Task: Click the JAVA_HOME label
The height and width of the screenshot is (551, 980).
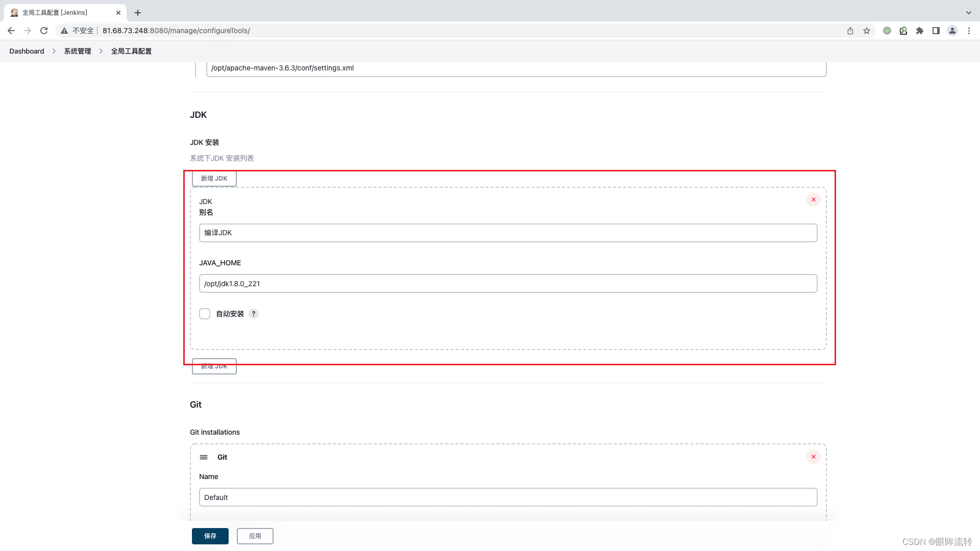Action: point(220,263)
